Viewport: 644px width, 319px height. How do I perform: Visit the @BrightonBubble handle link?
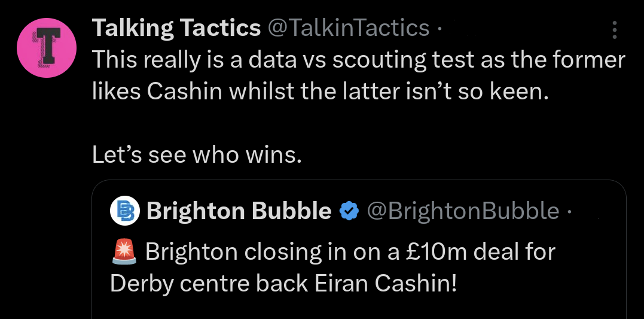(x=463, y=211)
